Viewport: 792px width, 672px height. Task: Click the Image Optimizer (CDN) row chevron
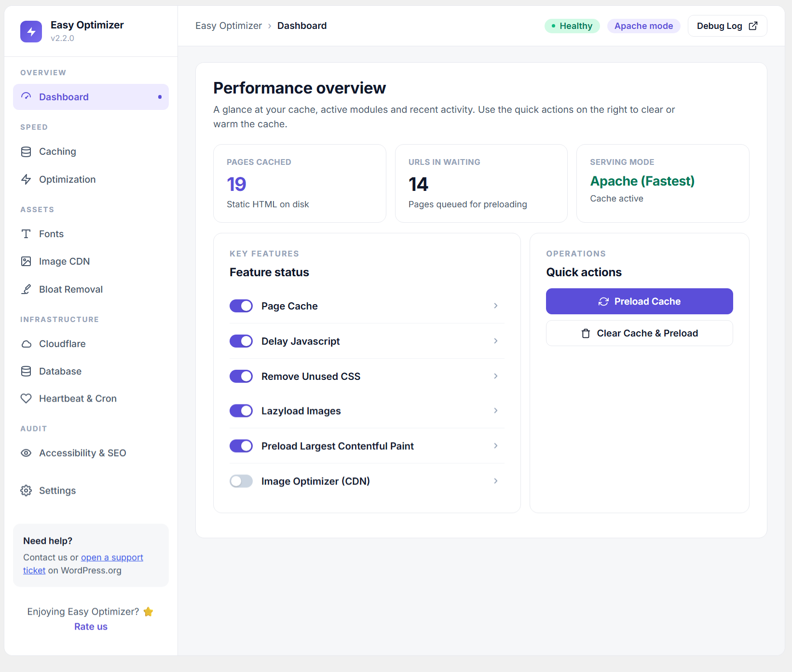pyautogui.click(x=495, y=481)
